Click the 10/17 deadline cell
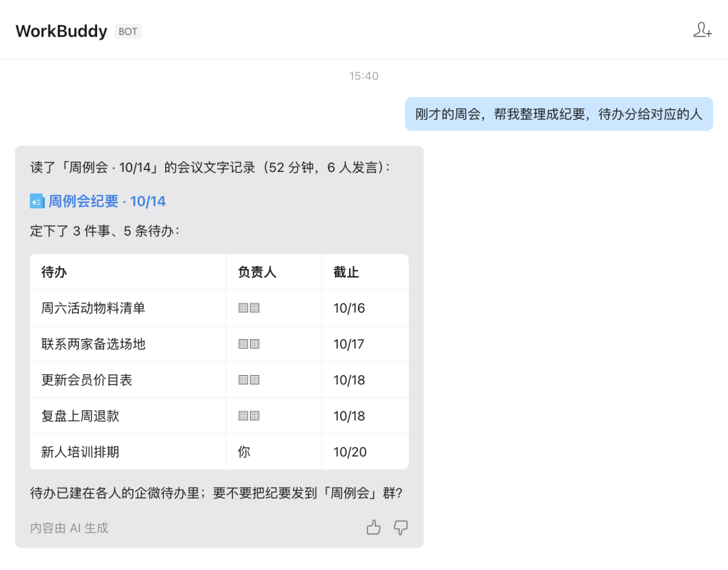This screenshot has width=728, height=570. click(365, 344)
